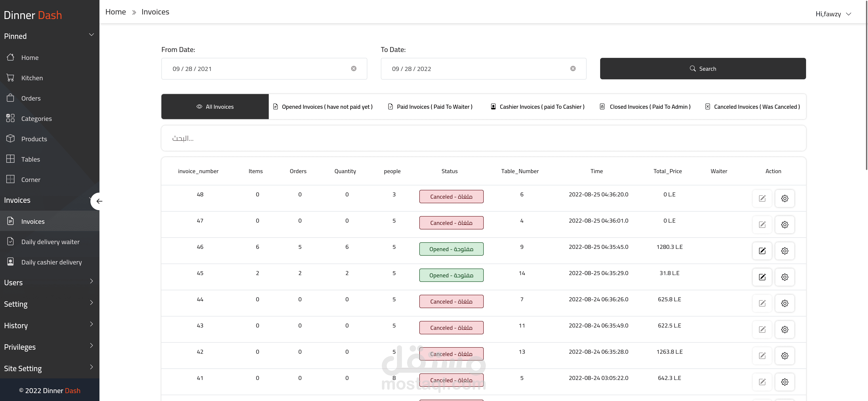Clear the From Date field

pyautogui.click(x=354, y=69)
